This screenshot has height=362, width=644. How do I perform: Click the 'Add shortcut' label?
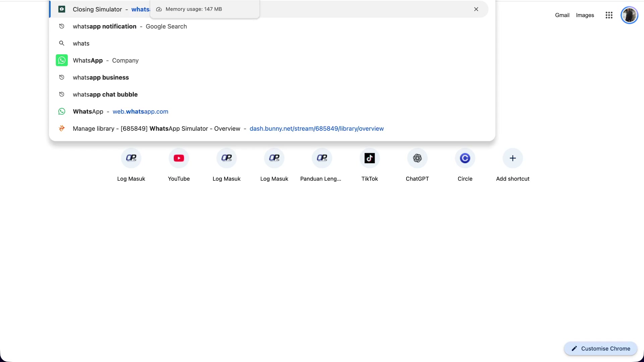pos(513,179)
